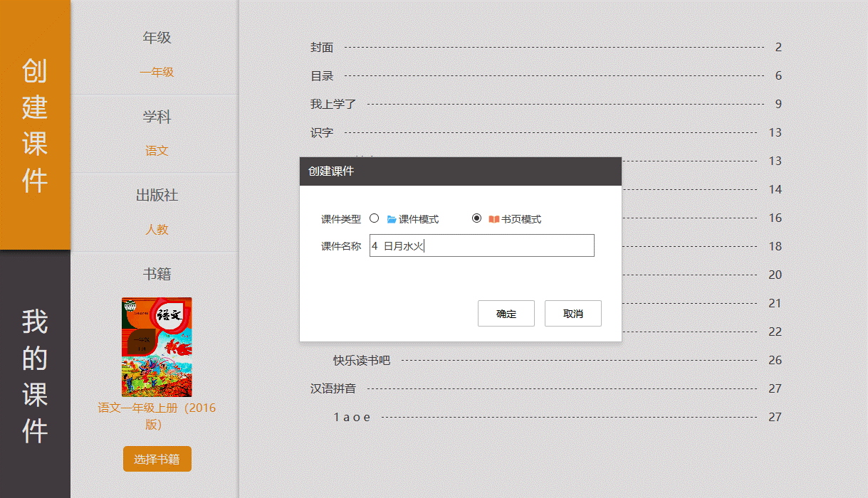This screenshot has width=868, height=498.
Task: Select the 课件模式 radio button
Action: 375,218
